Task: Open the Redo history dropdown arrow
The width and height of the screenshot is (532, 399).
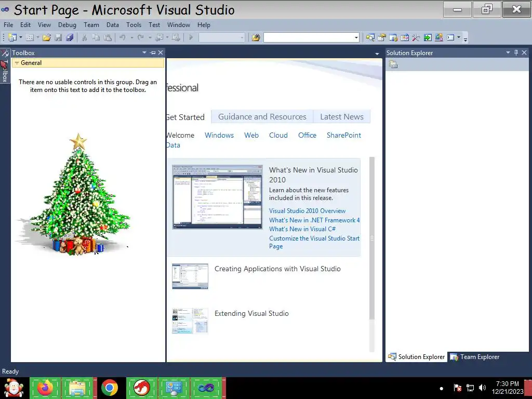Action: [x=150, y=37]
